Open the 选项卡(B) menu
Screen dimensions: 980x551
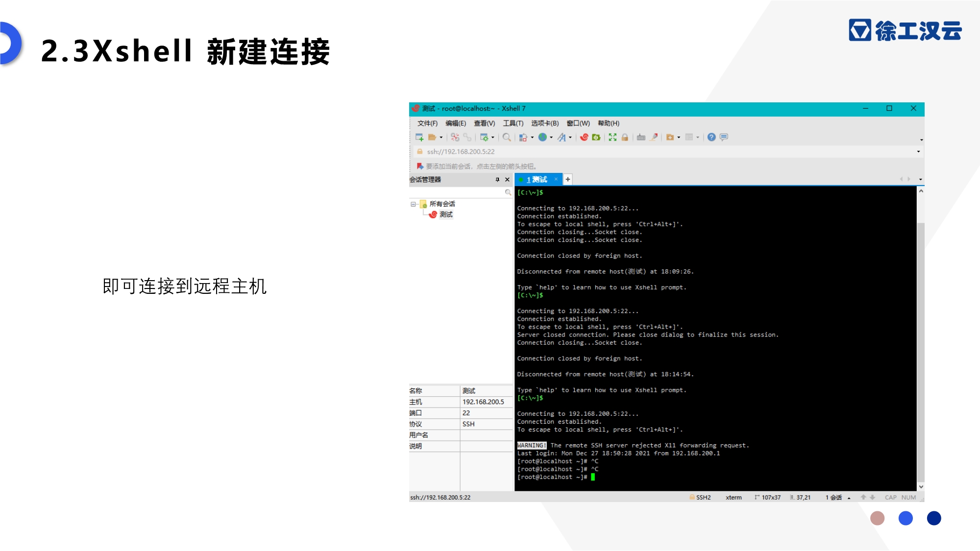click(545, 123)
